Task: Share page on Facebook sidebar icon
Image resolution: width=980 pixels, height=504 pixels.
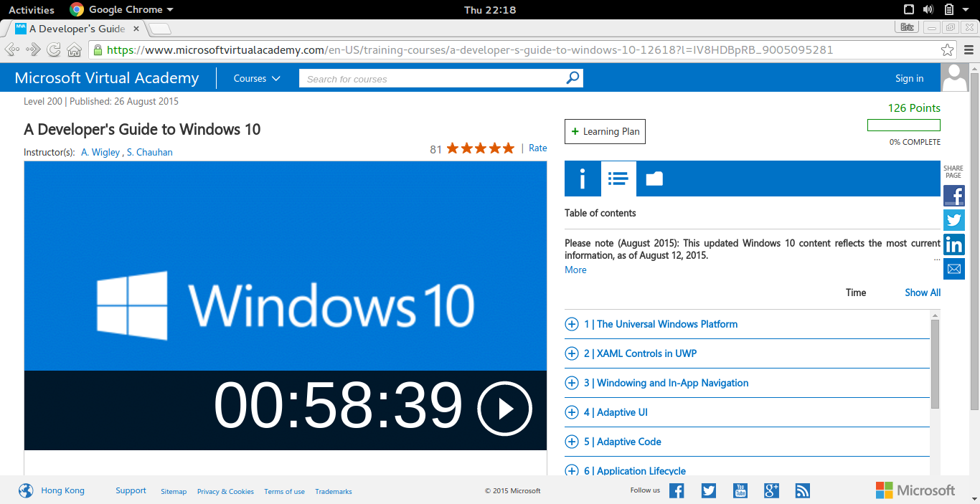Action: pyautogui.click(x=953, y=196)
